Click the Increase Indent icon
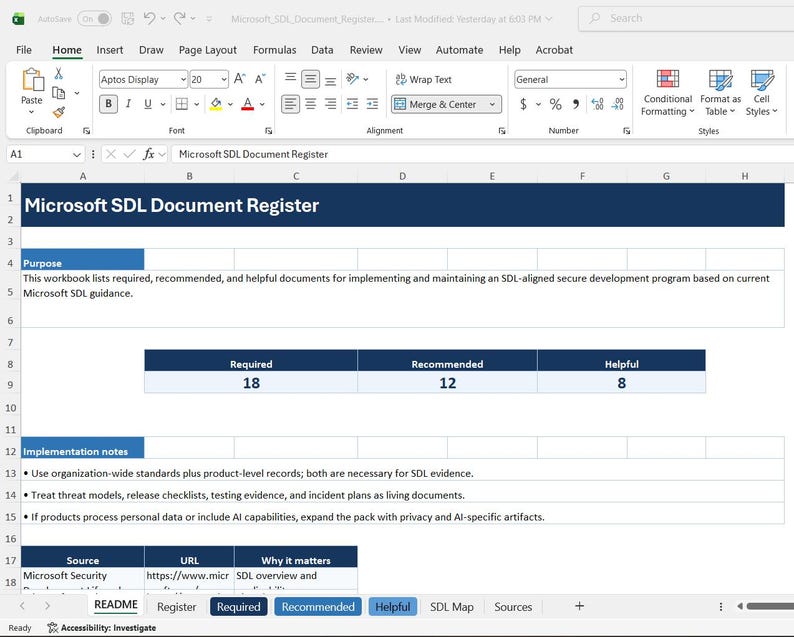This screenshot has height=637, width=794. tap(372, 104)
